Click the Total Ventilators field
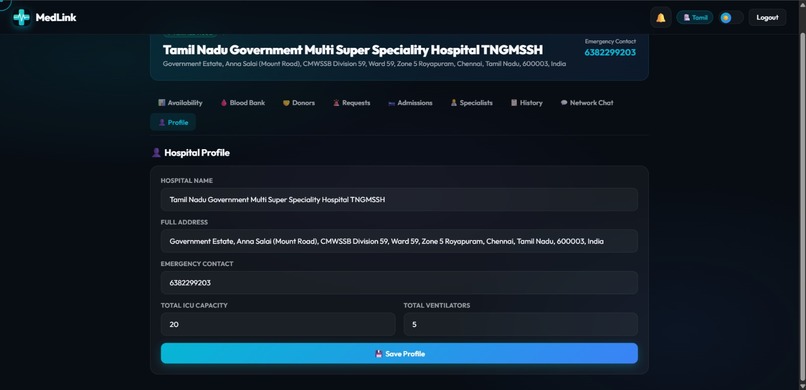The image size is (806, 390). coord(521,324)
